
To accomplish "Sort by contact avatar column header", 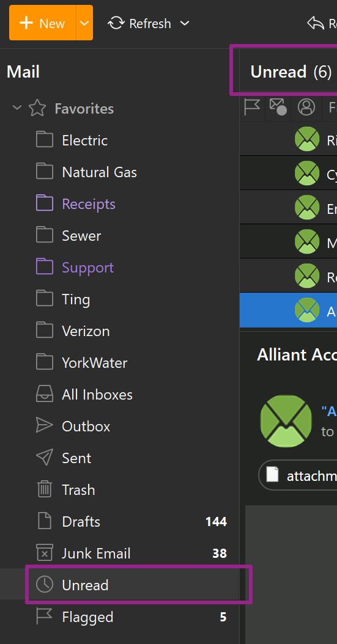I will [306, 107].
